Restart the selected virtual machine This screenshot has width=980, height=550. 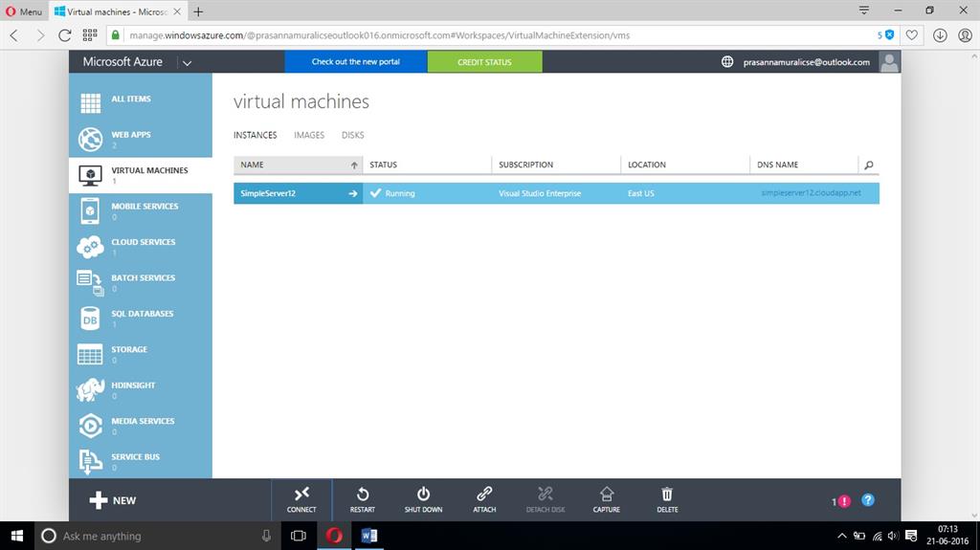(363, 500)
